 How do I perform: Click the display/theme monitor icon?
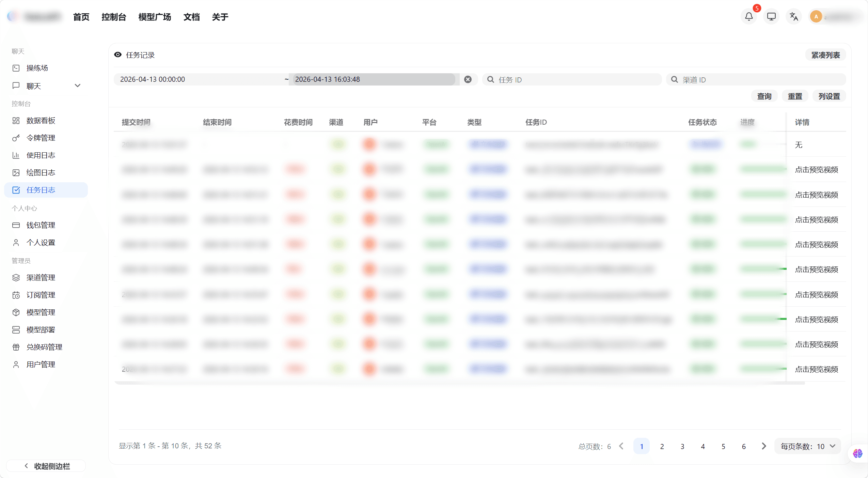point(771,16)
